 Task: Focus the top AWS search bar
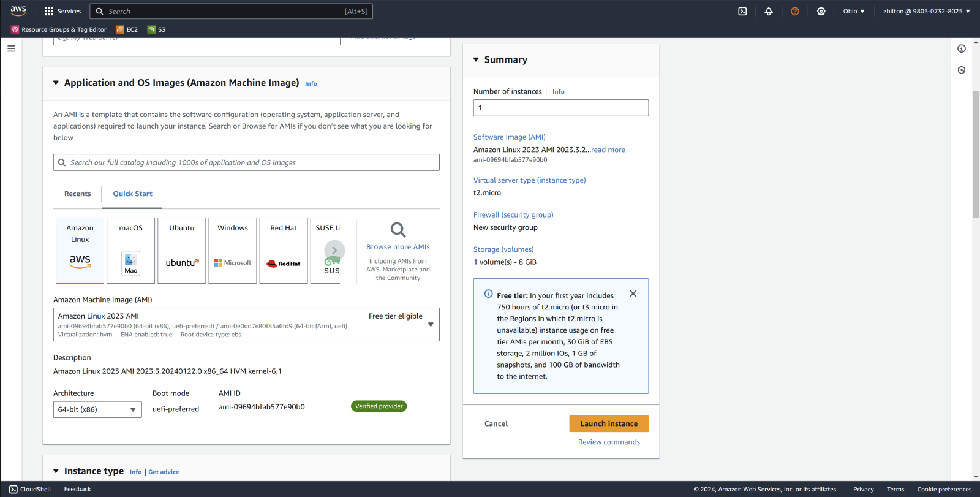[232, 11]
